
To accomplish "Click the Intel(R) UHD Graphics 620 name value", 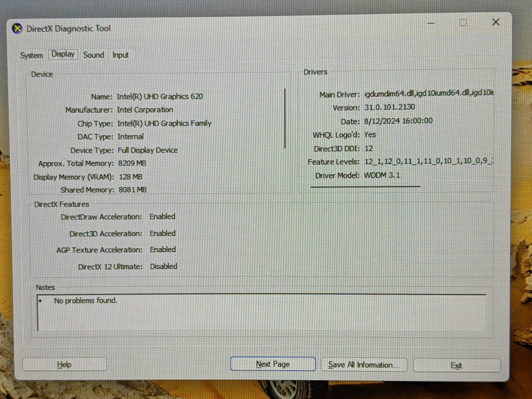I will 160,97.
